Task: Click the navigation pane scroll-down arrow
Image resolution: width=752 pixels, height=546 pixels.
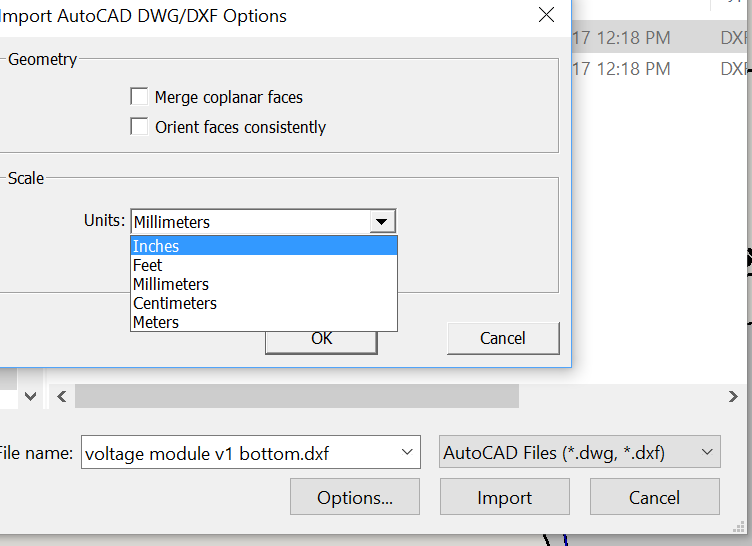Action: pos(31,396)
